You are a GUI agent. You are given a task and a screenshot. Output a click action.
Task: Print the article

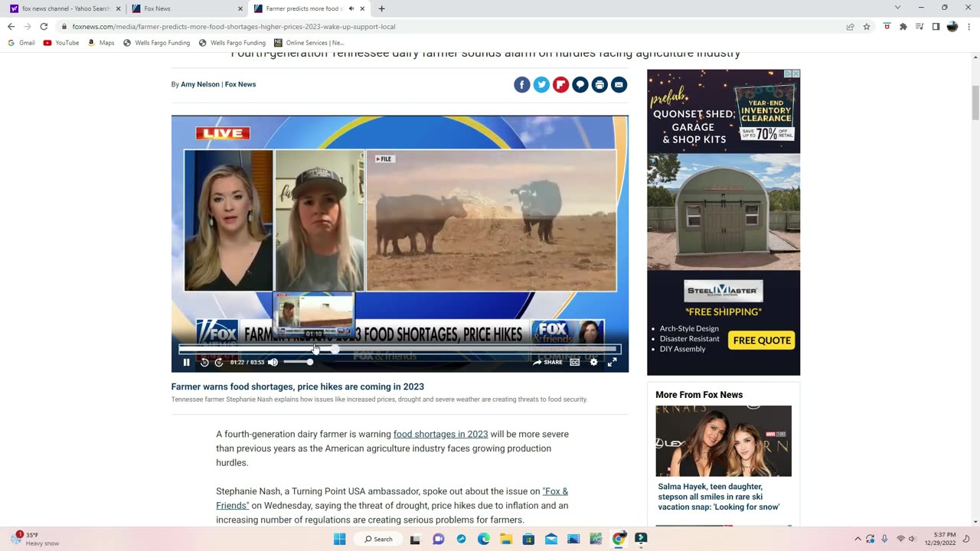[599, 85]
